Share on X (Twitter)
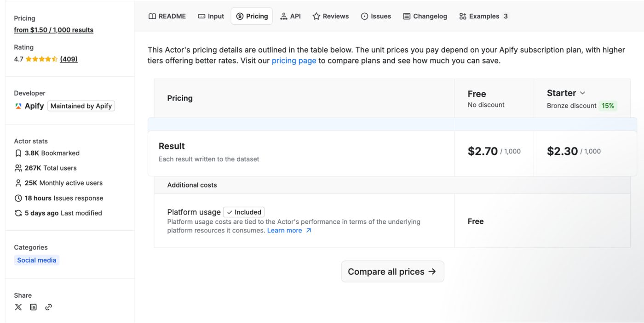 pyautogui.click(x=18, y=307)
